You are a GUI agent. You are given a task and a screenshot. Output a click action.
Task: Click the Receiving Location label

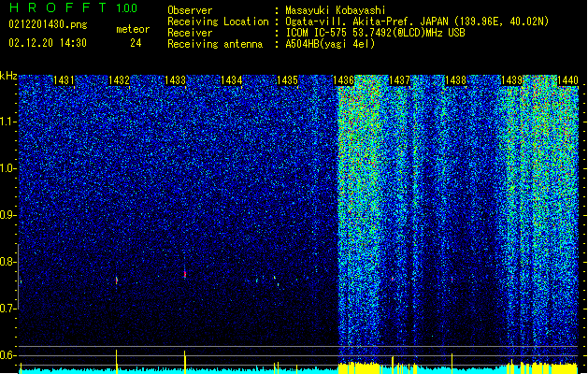[218, 22]
